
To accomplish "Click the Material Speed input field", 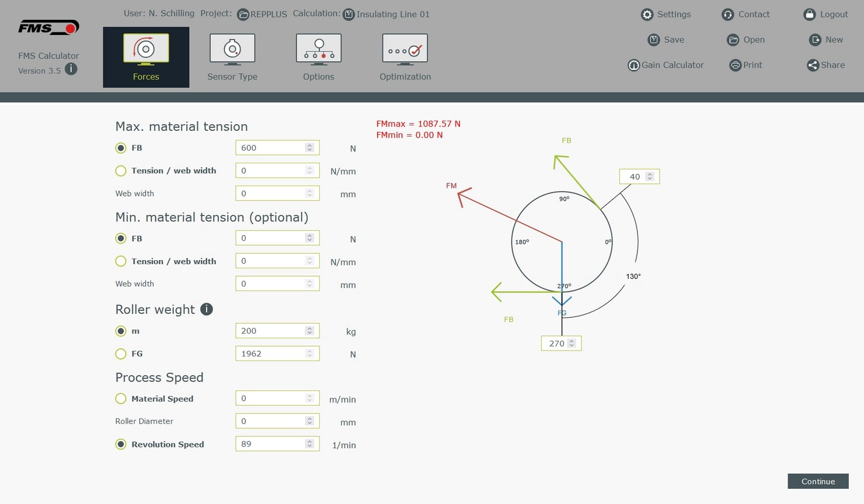I will (277, 398).
